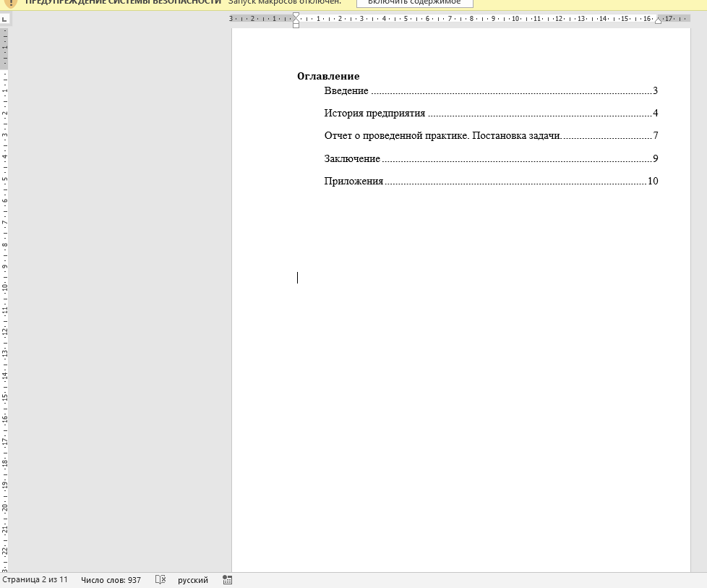Viewport: 707px width, 588px height.
Task: Click page number 10 in contents
Action: [x=653, y=182]
